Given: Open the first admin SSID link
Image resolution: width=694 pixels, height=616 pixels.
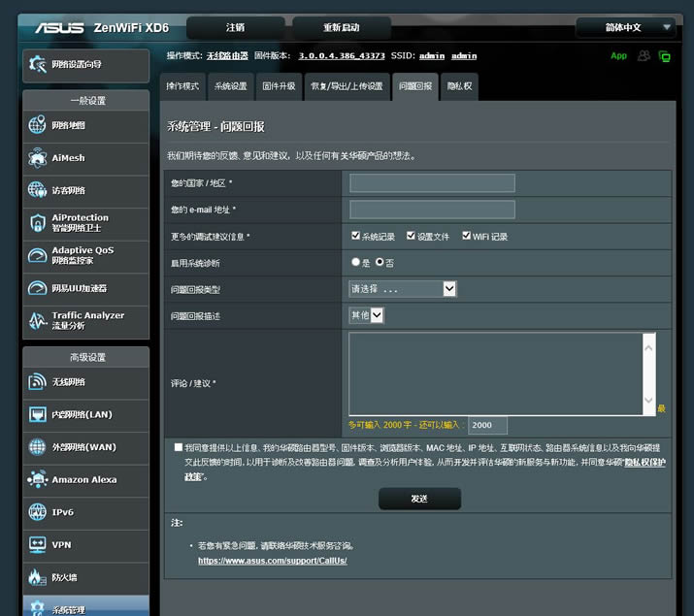Looking at the screenshot, I should 432,55.
